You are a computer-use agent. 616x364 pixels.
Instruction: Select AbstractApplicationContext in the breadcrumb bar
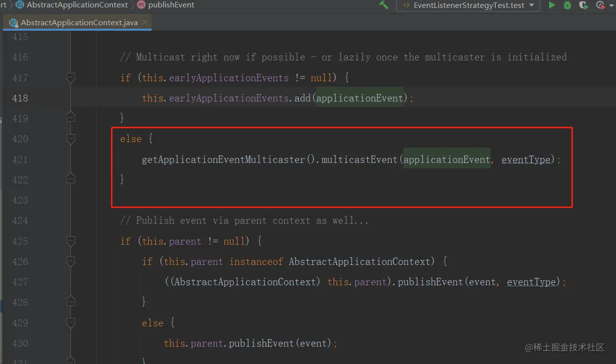click(x=77, y=5)
